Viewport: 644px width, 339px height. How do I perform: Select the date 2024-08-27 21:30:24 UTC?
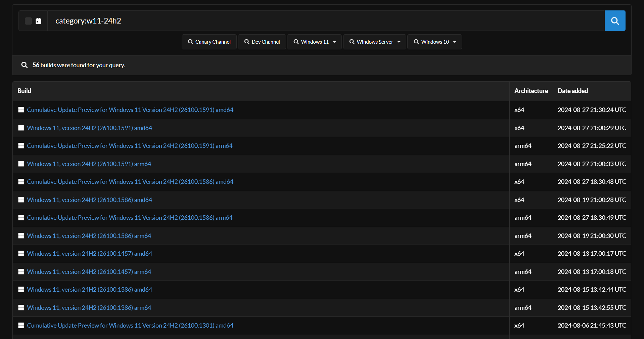tap(592, 110)
